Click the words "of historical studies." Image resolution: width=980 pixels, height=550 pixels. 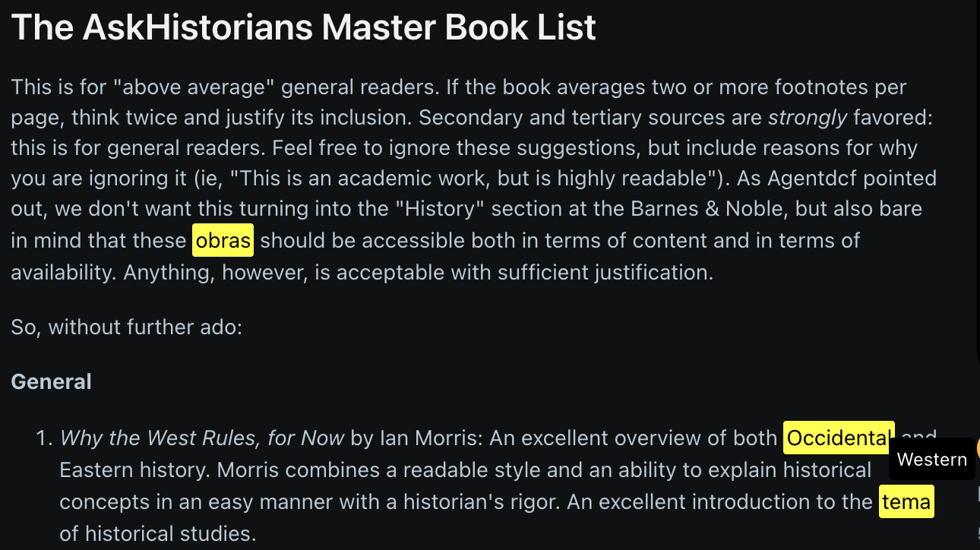(158, 533)
